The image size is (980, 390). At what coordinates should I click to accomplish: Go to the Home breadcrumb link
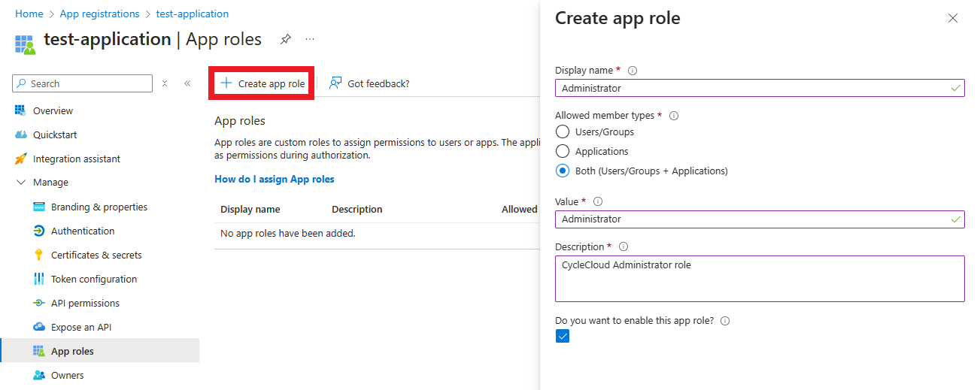tap(29, 14)
